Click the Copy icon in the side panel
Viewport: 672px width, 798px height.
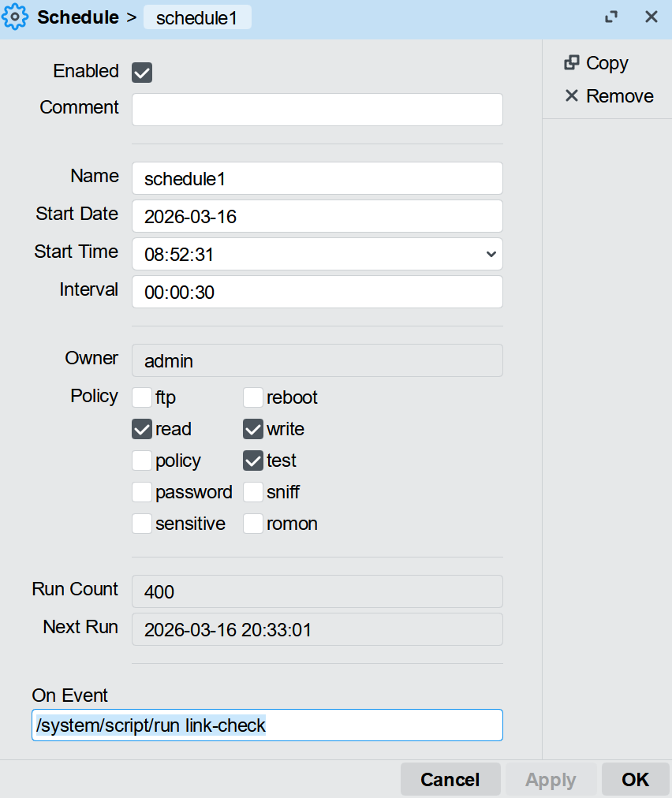572,63
